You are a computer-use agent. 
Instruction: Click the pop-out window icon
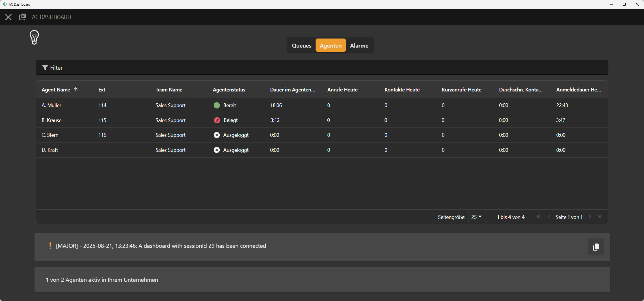click(22, 17)
